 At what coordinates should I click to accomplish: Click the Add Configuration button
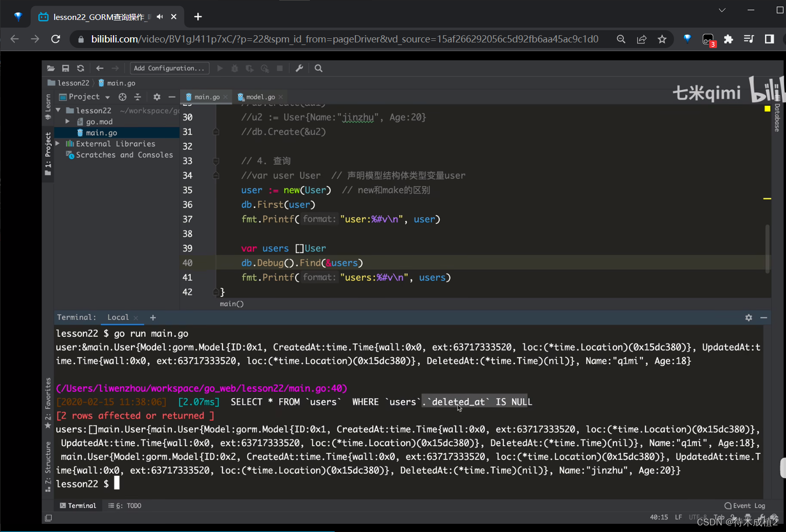click(x=170, y=68)
